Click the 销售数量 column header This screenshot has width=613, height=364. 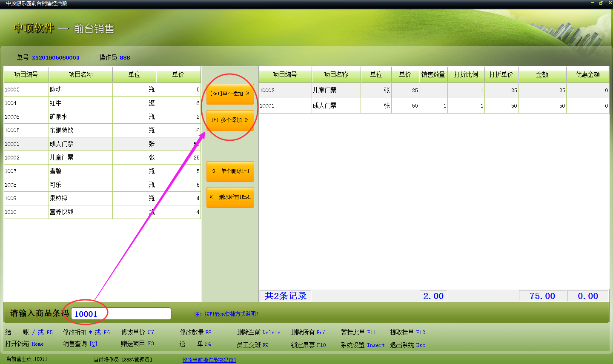(x=433, y=74)
